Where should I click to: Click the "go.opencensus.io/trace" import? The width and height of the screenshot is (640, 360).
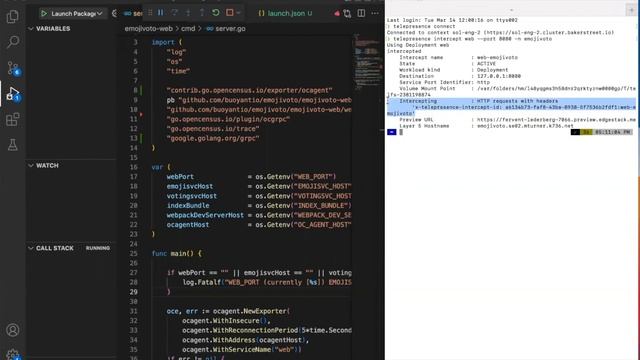(x=213, y=129)
